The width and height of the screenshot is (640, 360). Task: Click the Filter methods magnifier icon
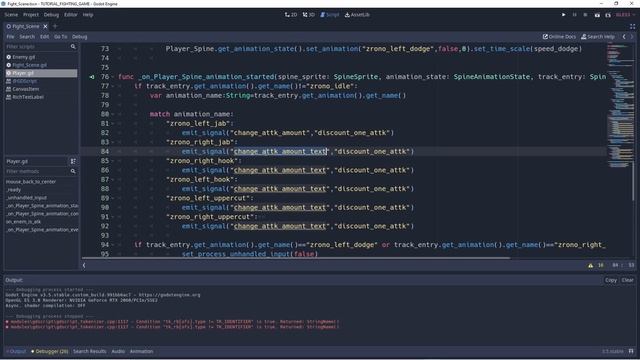point(73,171)
